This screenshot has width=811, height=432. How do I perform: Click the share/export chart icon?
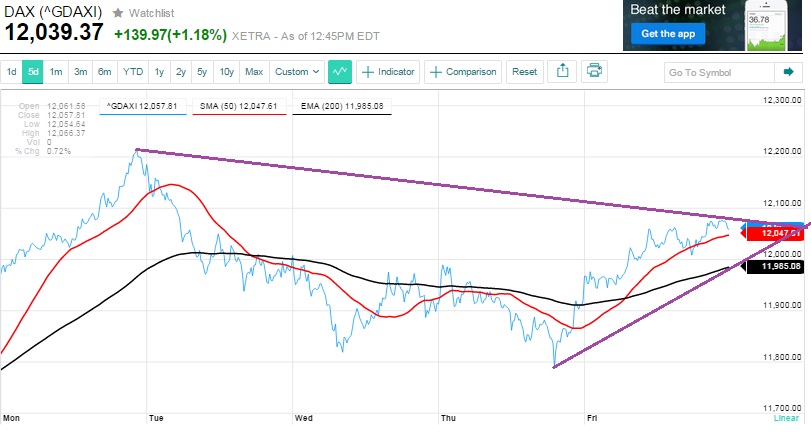pos(561,72)
